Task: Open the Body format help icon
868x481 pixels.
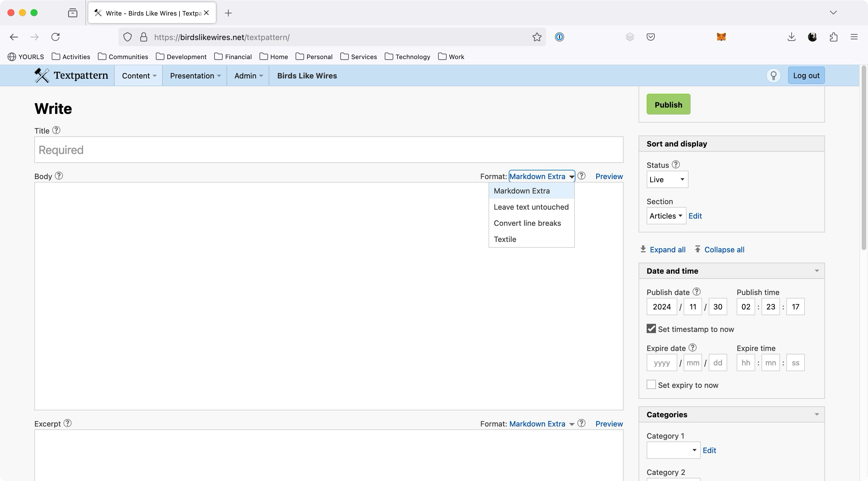Action: (581, 176)
